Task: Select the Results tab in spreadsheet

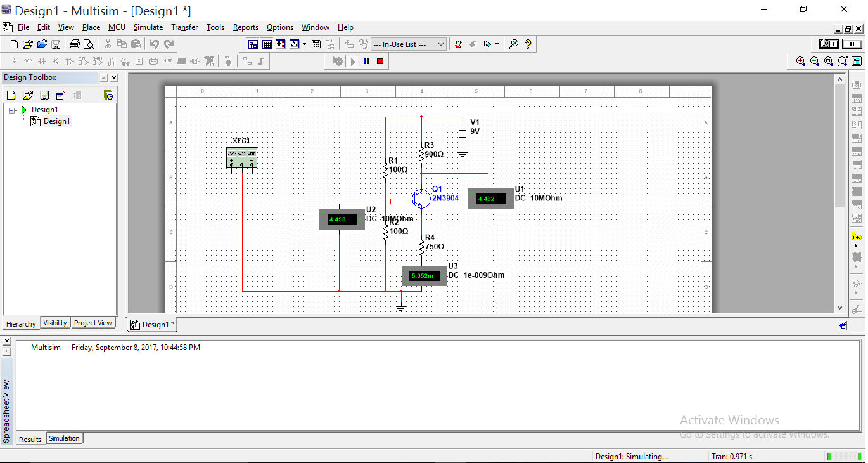Action: click(x=30, y=439)
